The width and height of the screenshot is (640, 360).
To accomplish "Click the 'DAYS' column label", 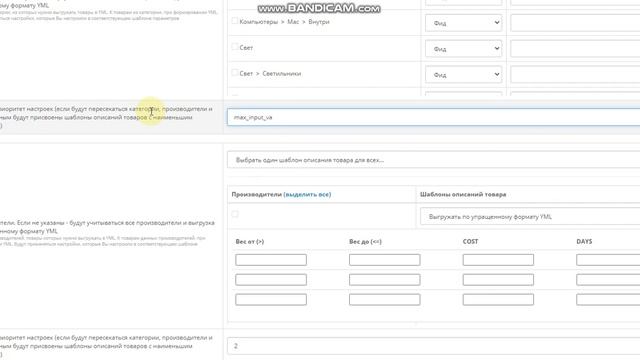I will tap(584, 242).
